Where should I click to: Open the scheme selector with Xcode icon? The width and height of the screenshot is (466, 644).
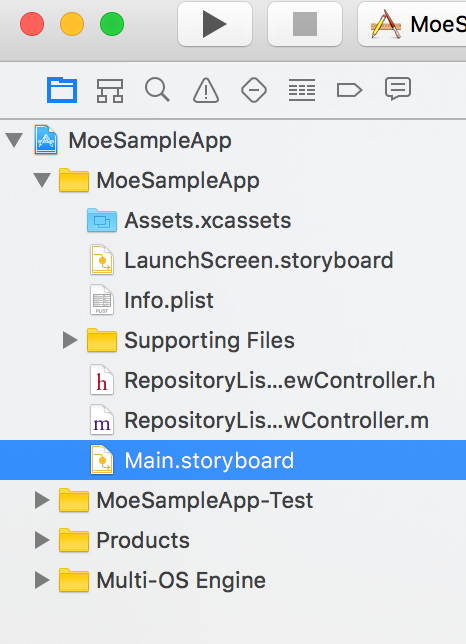412,24
